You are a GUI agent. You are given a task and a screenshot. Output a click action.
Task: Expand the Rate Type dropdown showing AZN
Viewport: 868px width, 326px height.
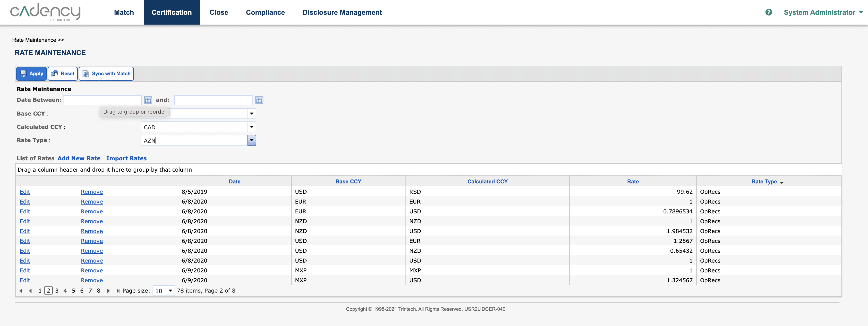point(251,139)
